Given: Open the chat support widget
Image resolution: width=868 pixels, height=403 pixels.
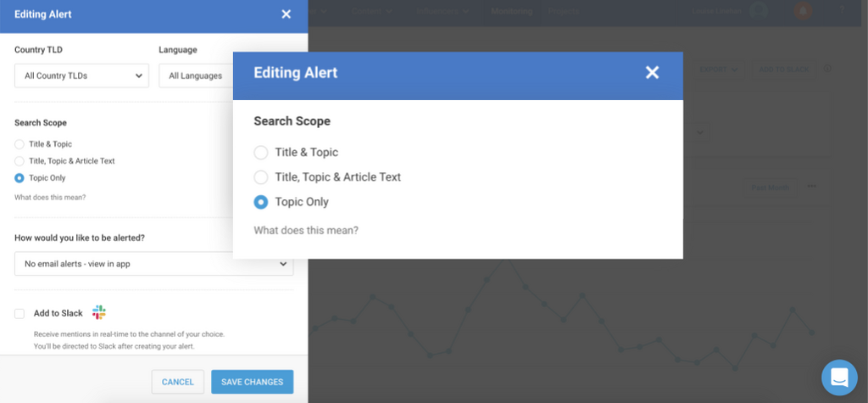Looking at the screenshot, I should coord(839,378).
